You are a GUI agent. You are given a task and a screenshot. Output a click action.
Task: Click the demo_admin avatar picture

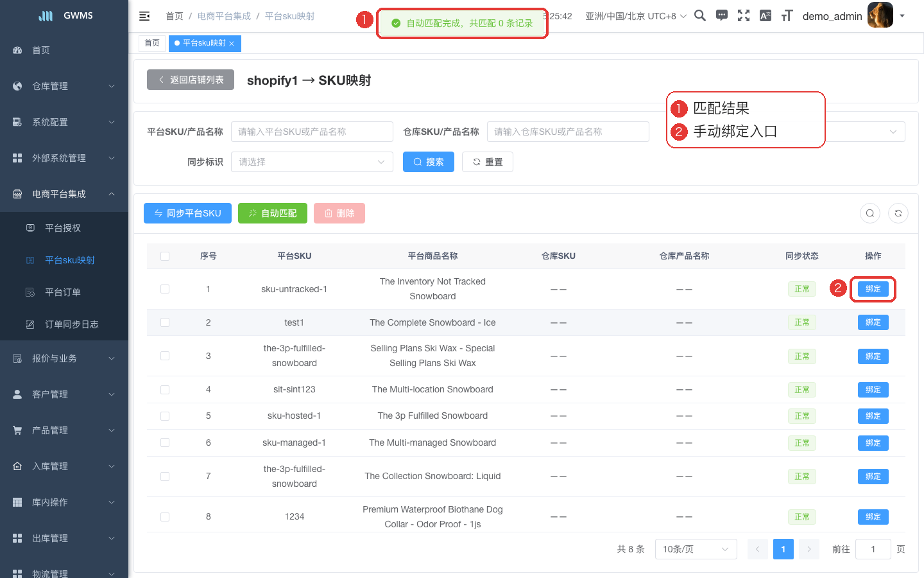(x=880, y=15)
